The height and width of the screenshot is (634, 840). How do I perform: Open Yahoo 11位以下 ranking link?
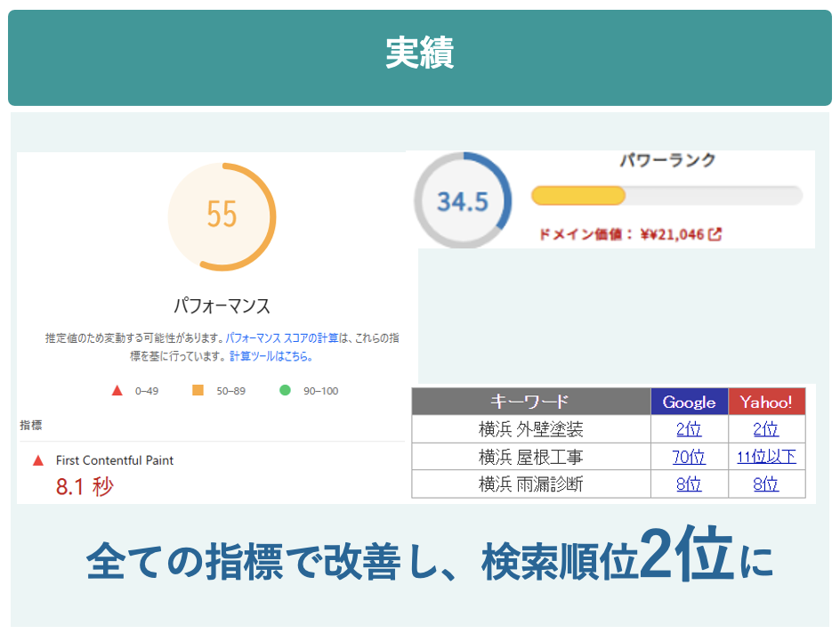click(766, 457)
